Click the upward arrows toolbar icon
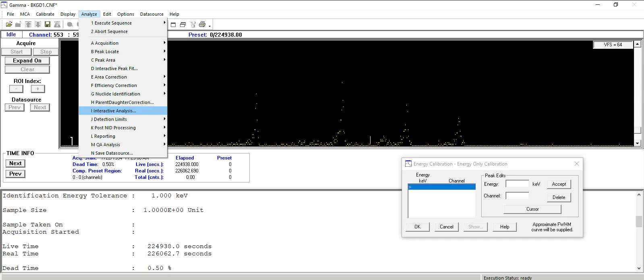644x280 pixels. (28, 25)
